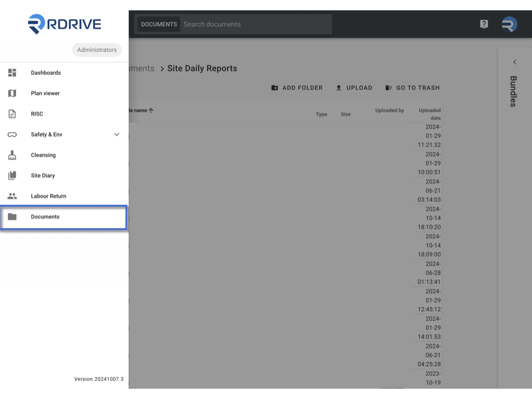Open the Cleansing module
This screenshot has height=399, width=532.
(x=43, y=155)
